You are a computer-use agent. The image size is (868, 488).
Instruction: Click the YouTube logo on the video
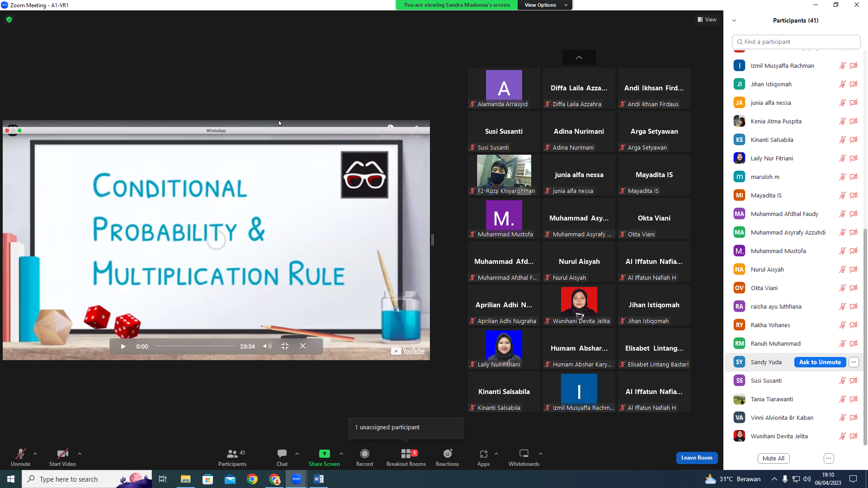(408, 351)
